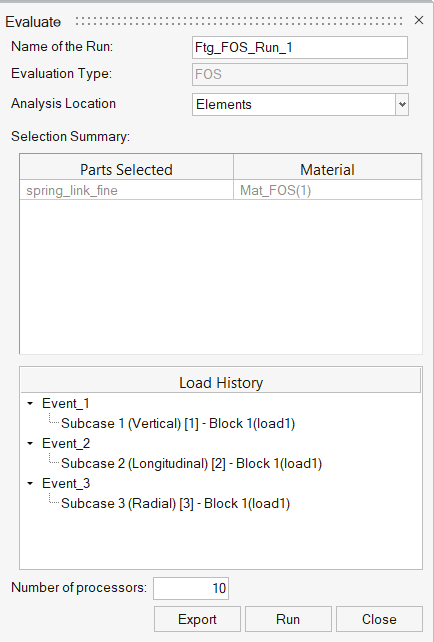
Task: Open the Analysis Location dropdown
Action: coord(402,104)
